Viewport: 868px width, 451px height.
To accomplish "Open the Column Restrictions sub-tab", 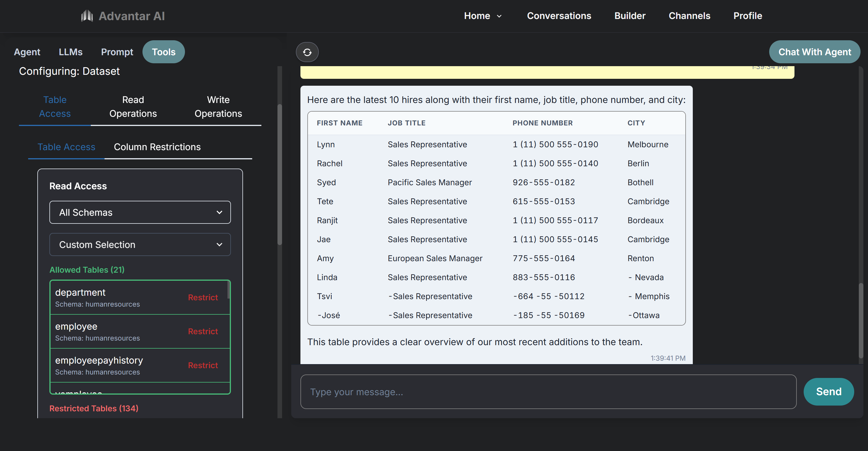I will [157, 147].
